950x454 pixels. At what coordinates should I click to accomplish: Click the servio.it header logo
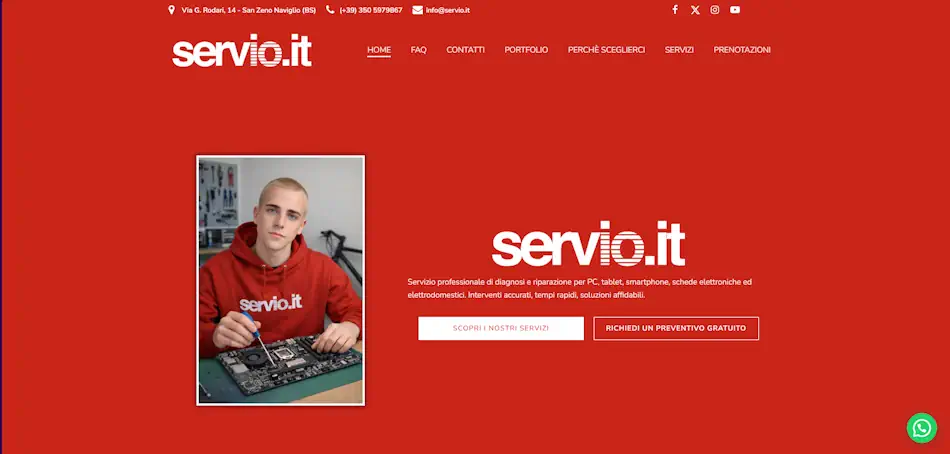point(242,51)
